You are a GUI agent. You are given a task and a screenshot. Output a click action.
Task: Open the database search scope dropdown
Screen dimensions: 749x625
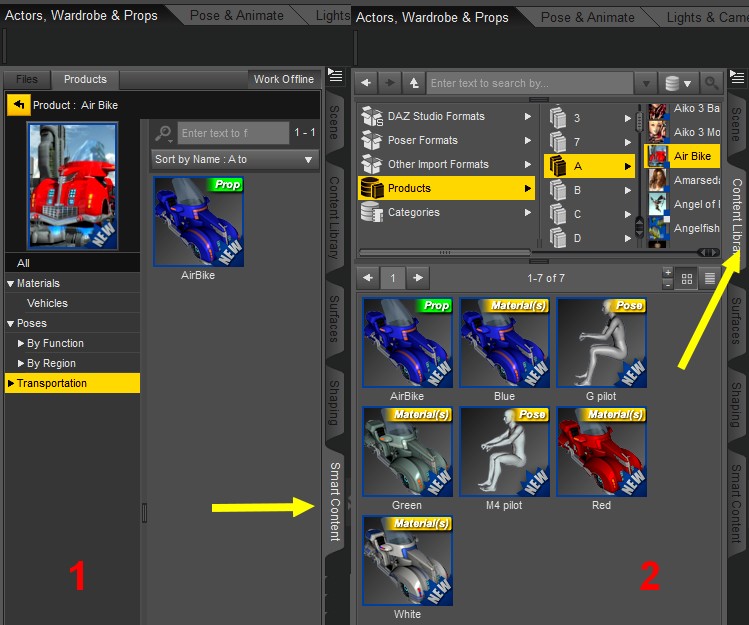[678, 84]
